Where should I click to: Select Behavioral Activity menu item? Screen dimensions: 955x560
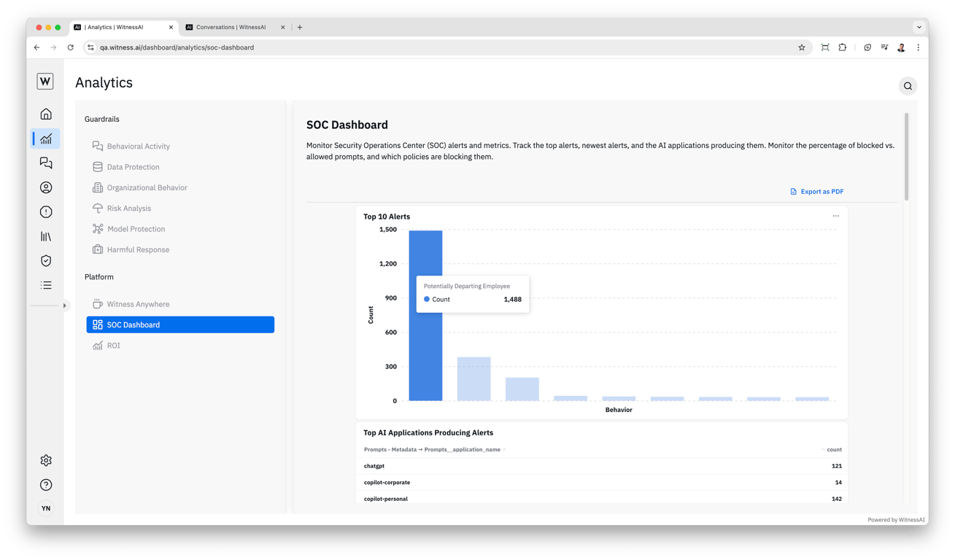click(138, 147)
